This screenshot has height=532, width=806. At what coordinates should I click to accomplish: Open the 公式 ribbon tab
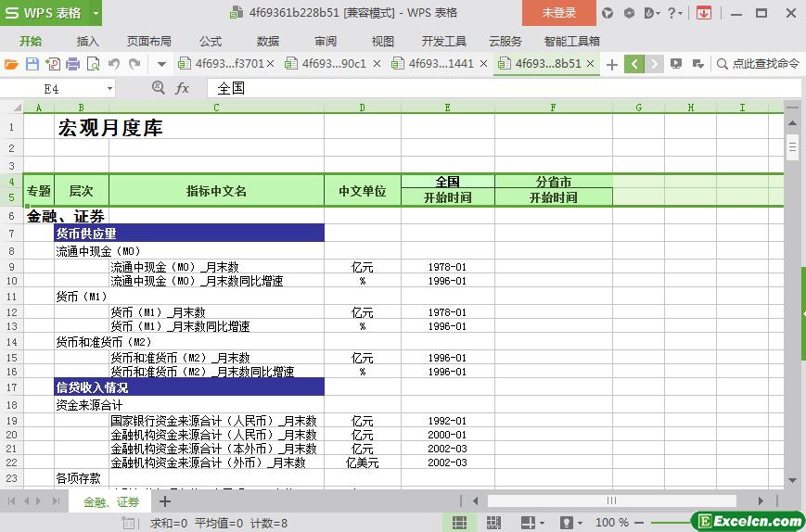(211, 42)
